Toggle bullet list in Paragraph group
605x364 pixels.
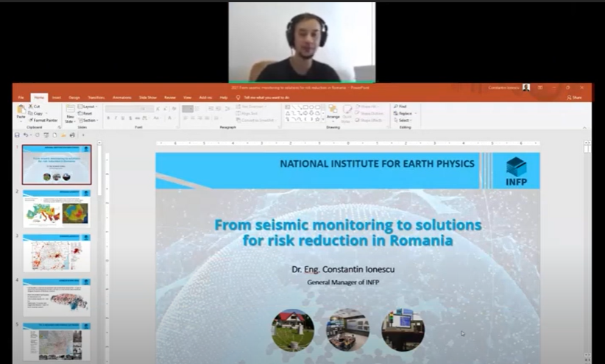pos(187,109)
